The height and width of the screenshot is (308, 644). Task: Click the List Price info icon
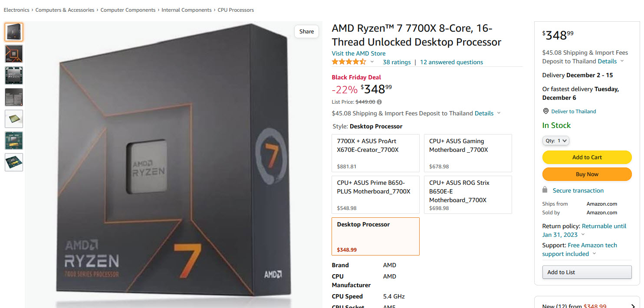click(379, 102)
